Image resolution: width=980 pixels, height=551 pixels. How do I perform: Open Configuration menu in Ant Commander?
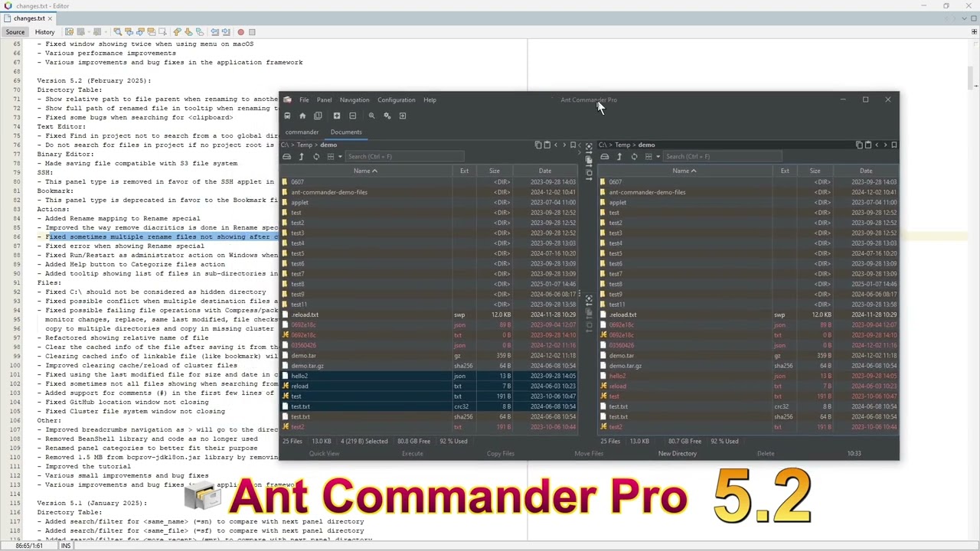click(396, 99)
